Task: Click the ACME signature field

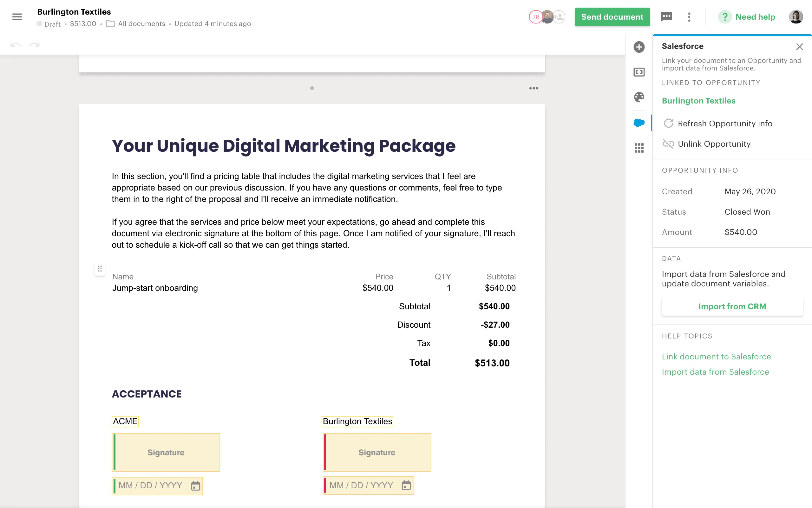Action: click(x=166, y=452)
